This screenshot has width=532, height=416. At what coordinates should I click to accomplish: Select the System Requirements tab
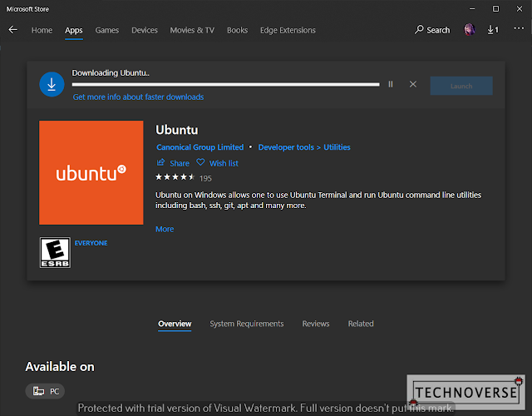[247, 324]
